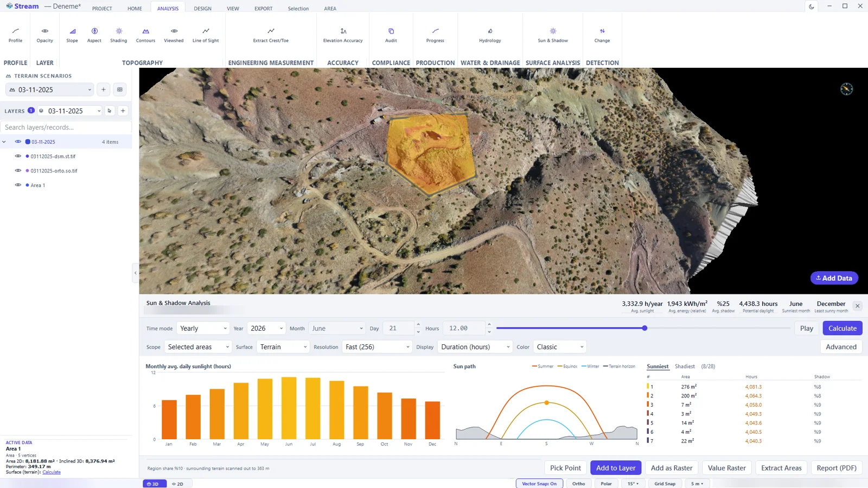
Task: Open Extract Crest/Toe tool
Action: coord(271,35)
